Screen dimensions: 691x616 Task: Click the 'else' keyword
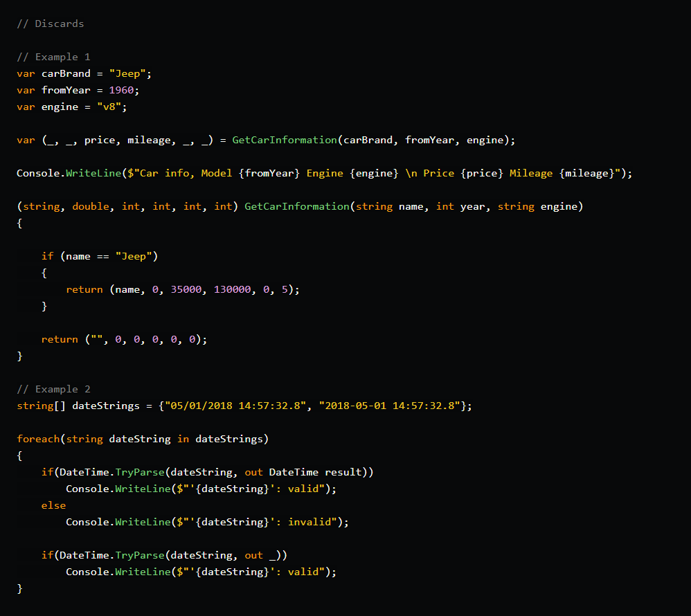tap(53, 505)
